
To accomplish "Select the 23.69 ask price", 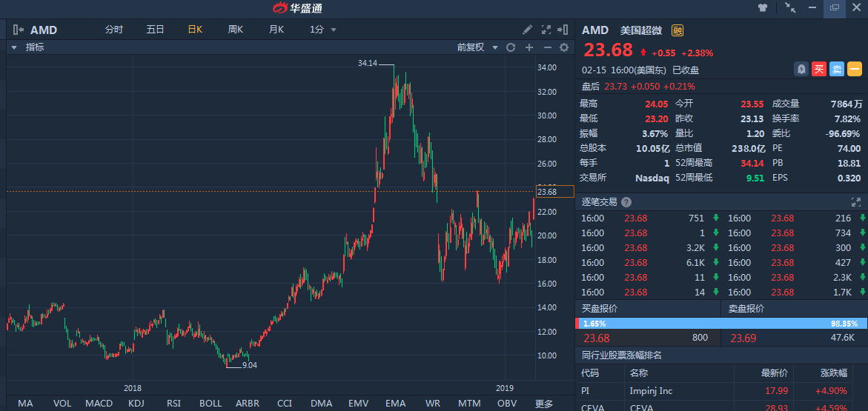I will coord(743,338).
